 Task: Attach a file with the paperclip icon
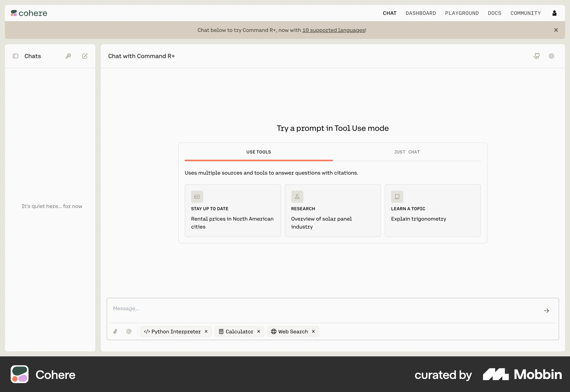click(115, 332)
